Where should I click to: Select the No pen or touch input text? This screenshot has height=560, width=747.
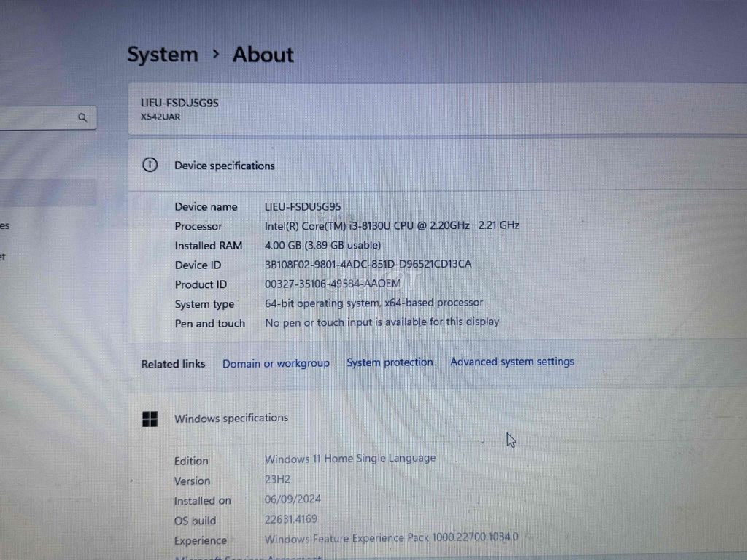(382, 322)
